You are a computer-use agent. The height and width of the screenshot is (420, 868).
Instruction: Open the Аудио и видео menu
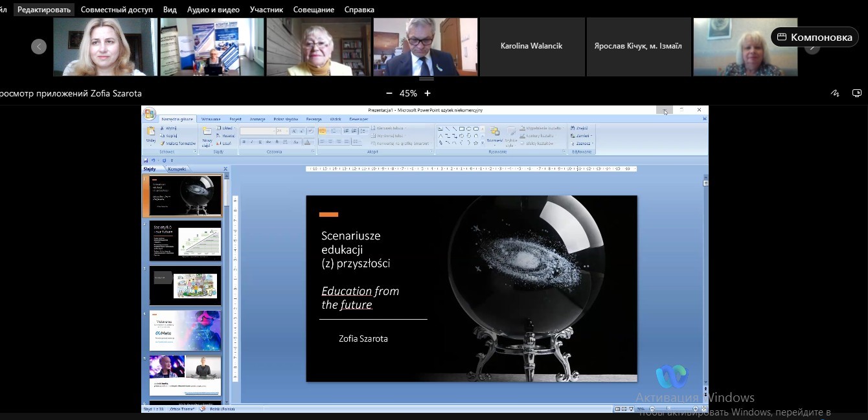click(x=213, y=10)
